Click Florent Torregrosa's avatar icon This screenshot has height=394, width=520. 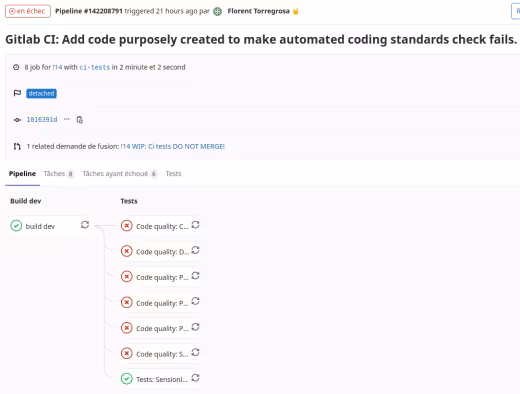[x=217, y=11]
